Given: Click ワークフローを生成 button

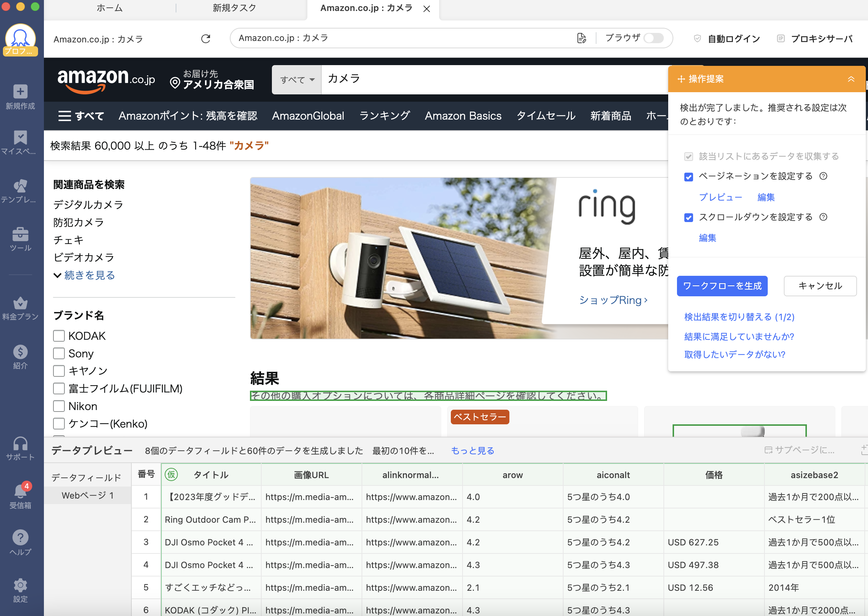Looking at the screenshot, I should click(722, 286).
